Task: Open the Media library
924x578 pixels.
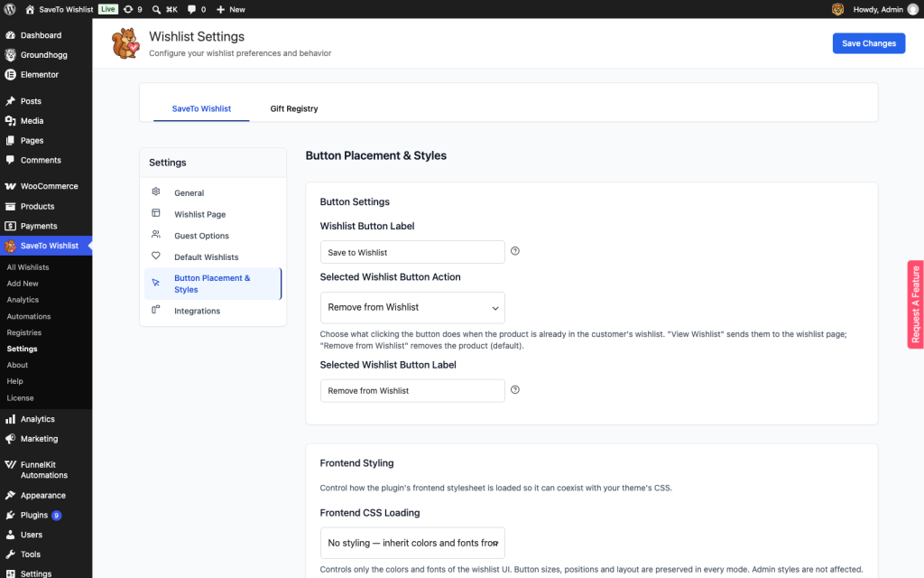Action: (x=46, y=121)
